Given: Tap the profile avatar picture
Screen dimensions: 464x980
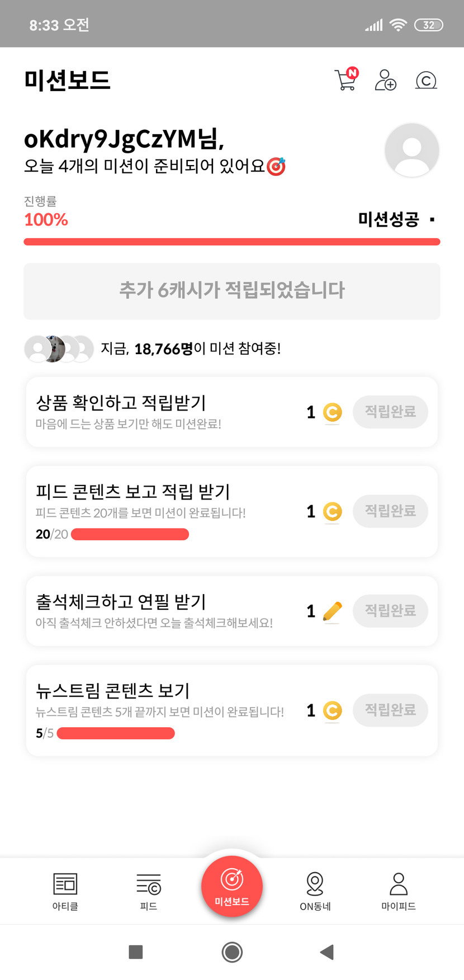Looking at the screenshot, I should pyautogui.click(x=411, y=150).
